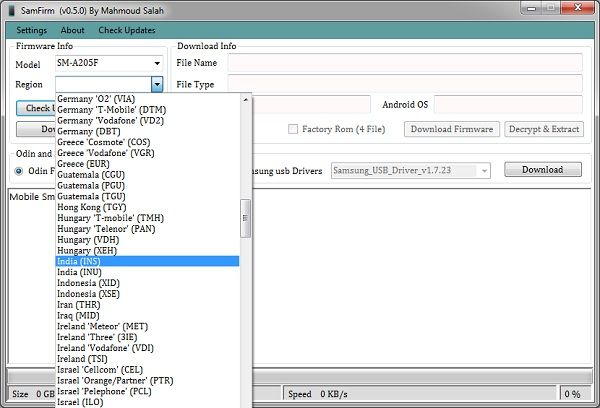This screenshot has height=408, width=600.
Task: Click inside the Region text field
Action: [x=103, y=84]
